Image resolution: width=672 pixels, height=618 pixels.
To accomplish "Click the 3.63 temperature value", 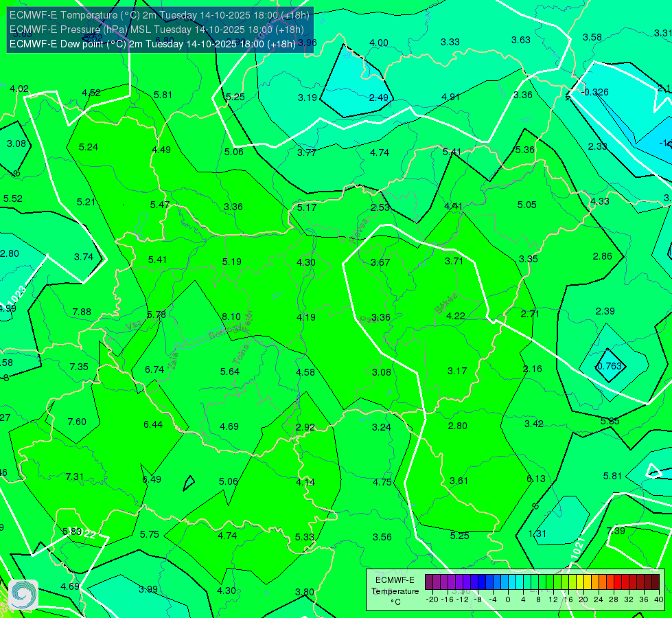I will [x=521, y=41].
